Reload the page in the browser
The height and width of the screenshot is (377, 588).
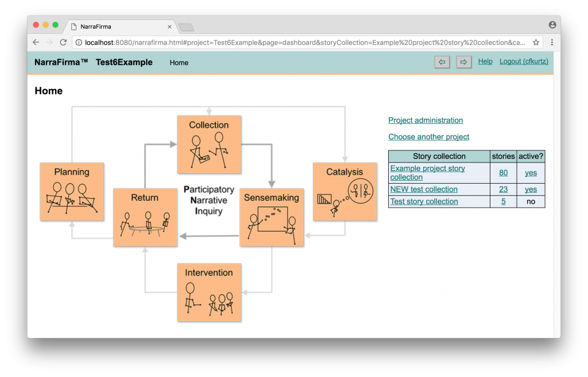click(63, 42)
